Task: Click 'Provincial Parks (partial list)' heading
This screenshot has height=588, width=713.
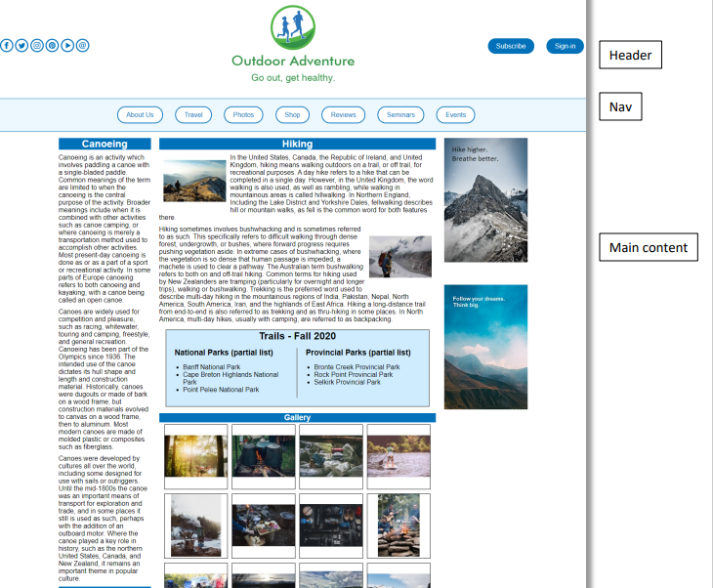Action: [357, 353]
